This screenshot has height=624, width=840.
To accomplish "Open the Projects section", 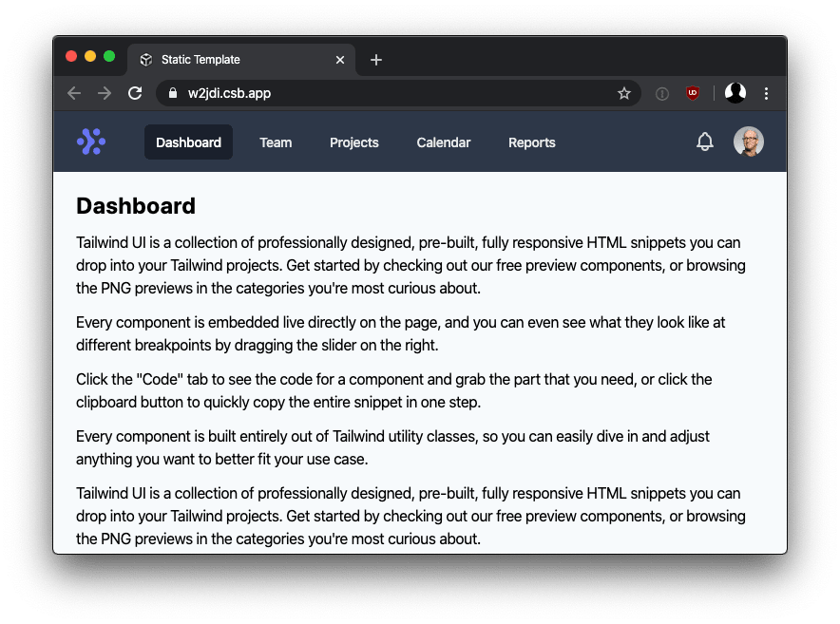I will point(354,142).
